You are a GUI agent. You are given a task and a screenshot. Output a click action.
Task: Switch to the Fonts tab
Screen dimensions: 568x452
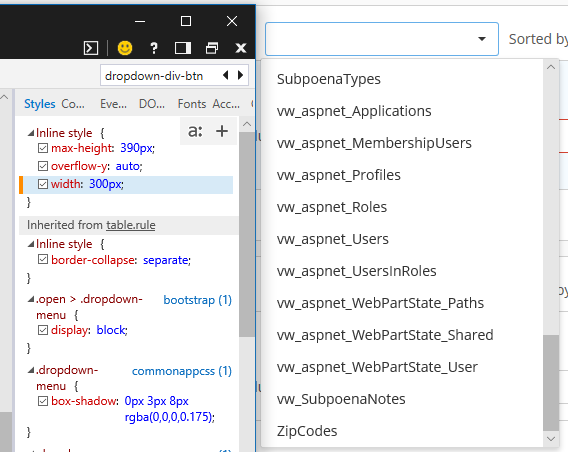pyautogui.click(x=192, y=104)
